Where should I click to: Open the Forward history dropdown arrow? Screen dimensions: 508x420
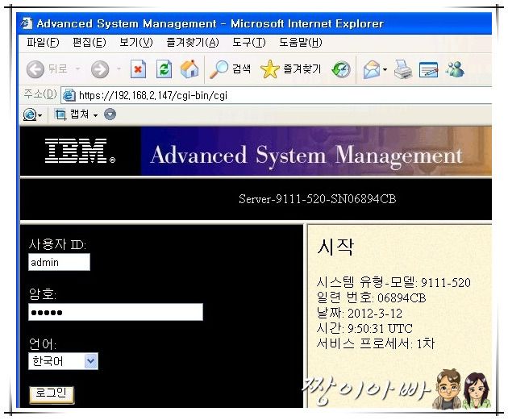click(x=119, y=69)
